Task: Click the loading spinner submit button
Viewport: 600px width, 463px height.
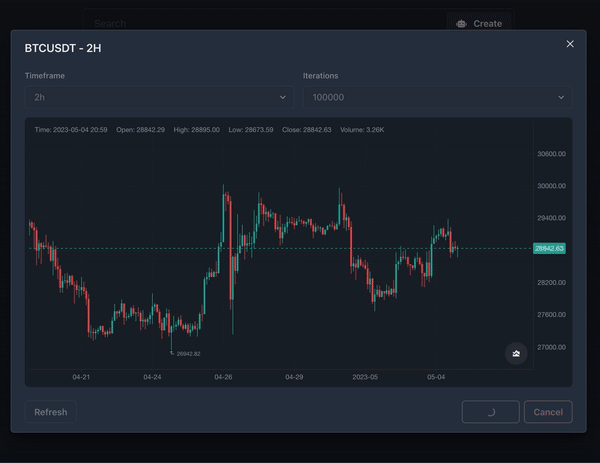Action: (x=491, y=412)
